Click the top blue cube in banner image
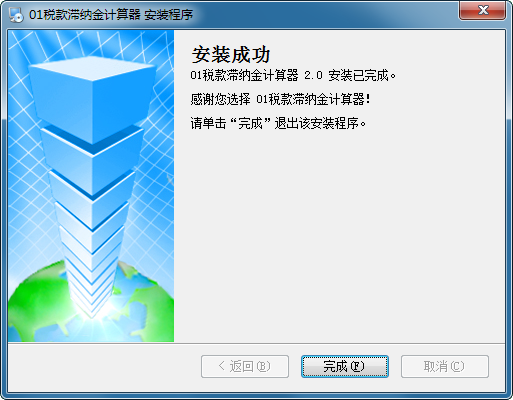The width and height of the screenshot is (513, 400). coord(92,97)
